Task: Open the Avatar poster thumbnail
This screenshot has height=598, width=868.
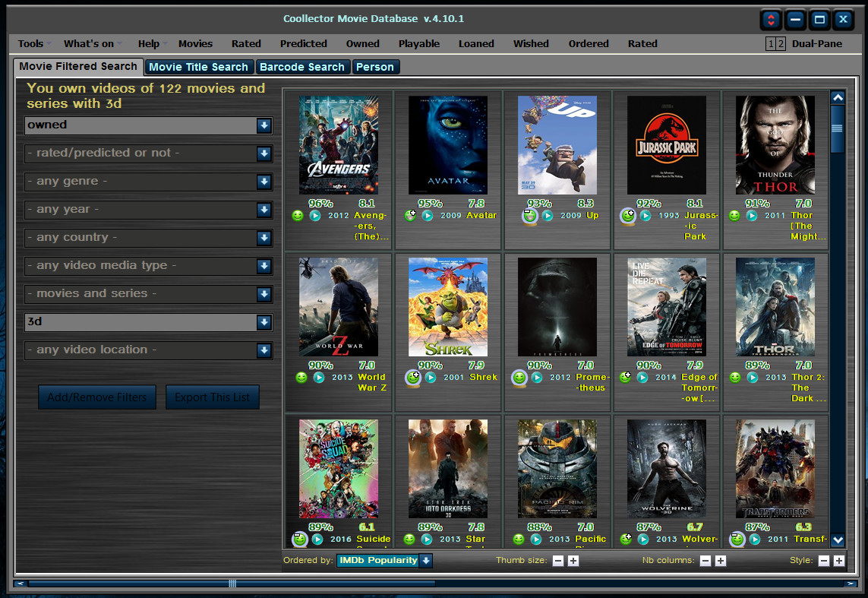Action: pos(448,145)
